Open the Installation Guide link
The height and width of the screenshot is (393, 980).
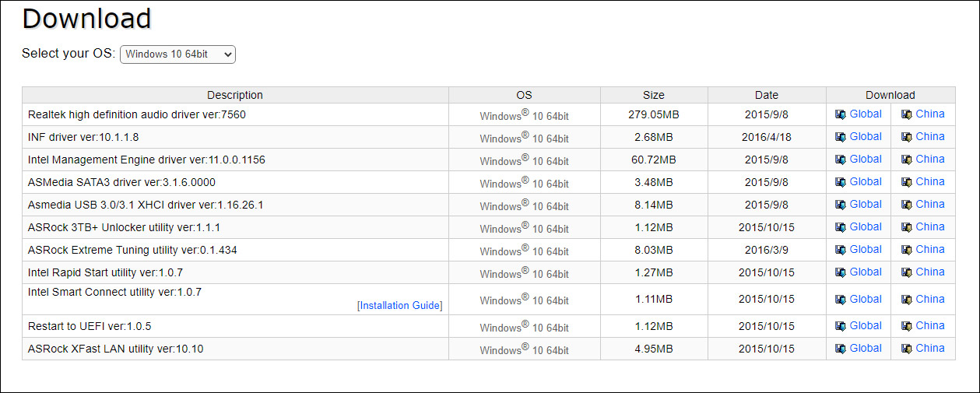pos(399,306)
